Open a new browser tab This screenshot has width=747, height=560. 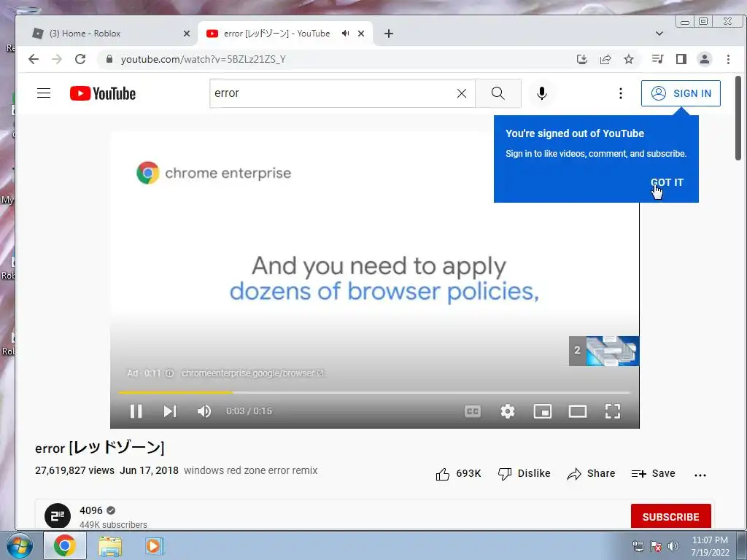pyautogui.click(x=389, y=34)
